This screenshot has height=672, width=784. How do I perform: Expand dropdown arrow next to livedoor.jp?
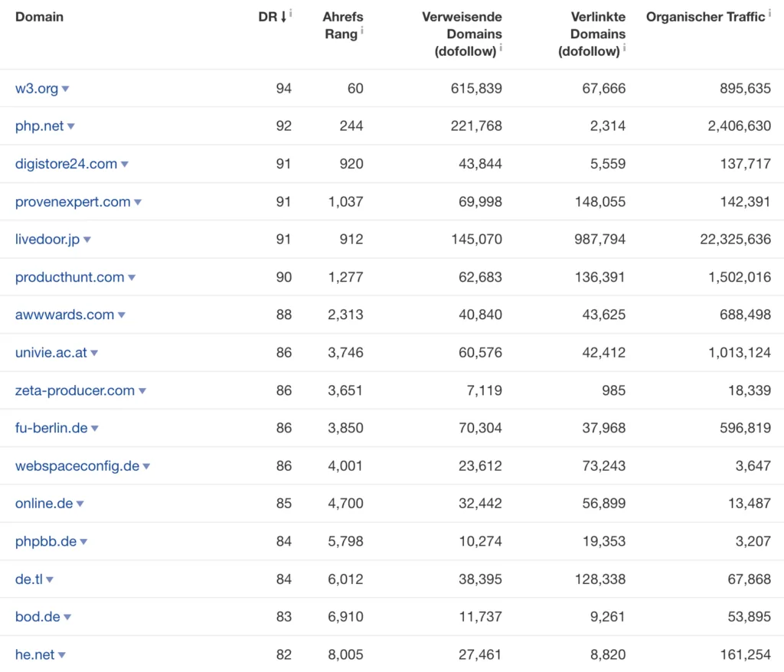[x=87, y=240]
